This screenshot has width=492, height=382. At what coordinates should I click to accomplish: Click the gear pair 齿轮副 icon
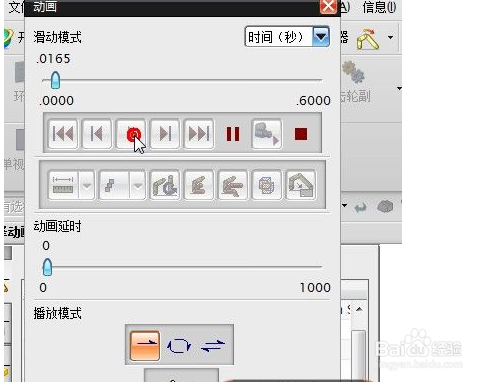354,72
